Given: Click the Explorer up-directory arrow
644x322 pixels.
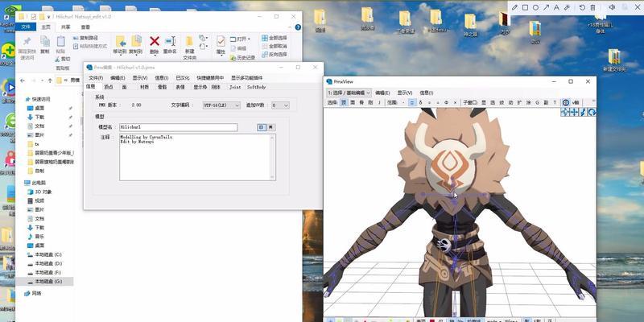Looking at the screenshot, I should tap(50, 80).
